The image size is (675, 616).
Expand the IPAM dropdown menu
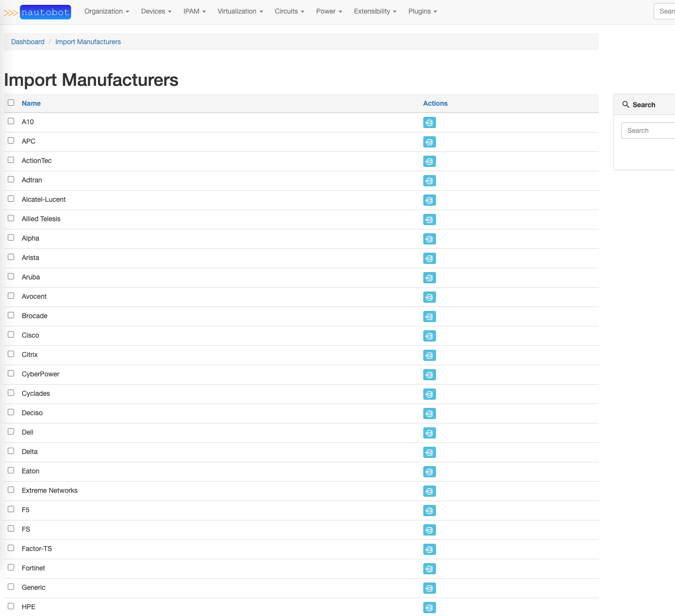[x=194, y=11]
